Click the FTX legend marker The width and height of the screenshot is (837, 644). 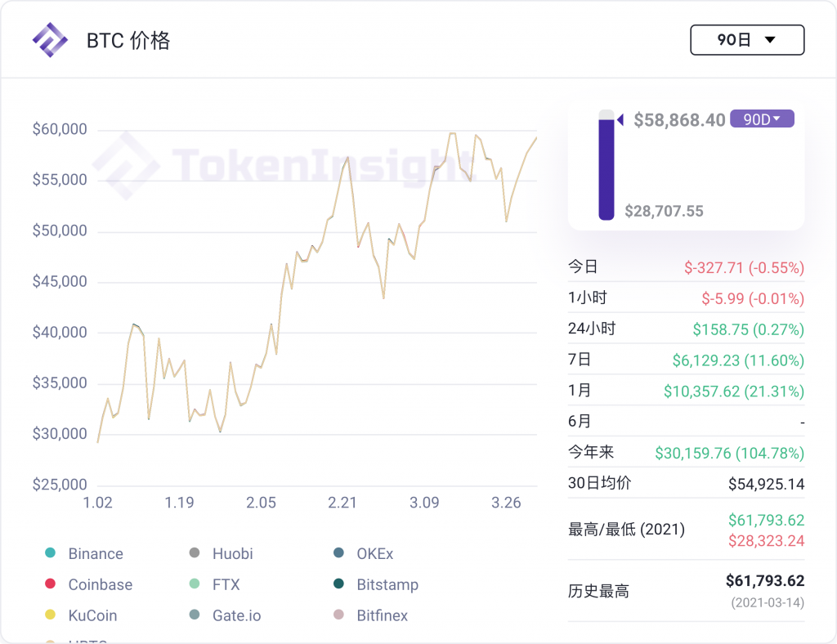194,584
